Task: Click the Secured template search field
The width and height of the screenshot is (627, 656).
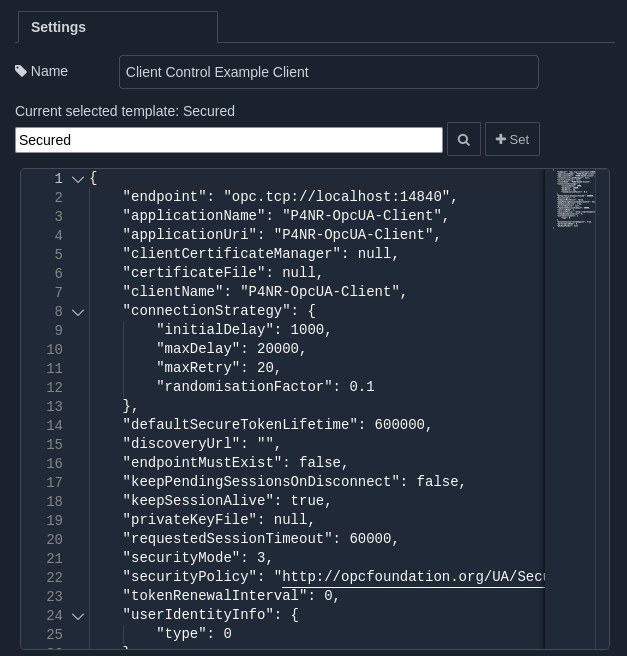Action: [x=228, y=140]
